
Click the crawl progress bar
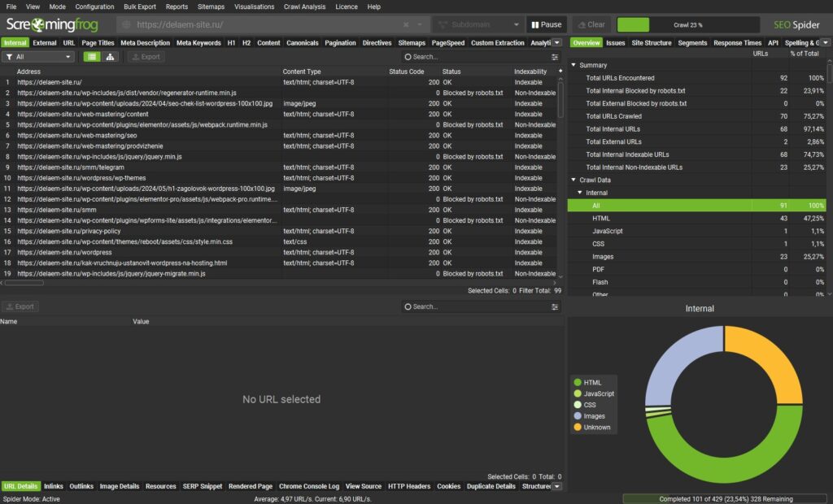688,25
